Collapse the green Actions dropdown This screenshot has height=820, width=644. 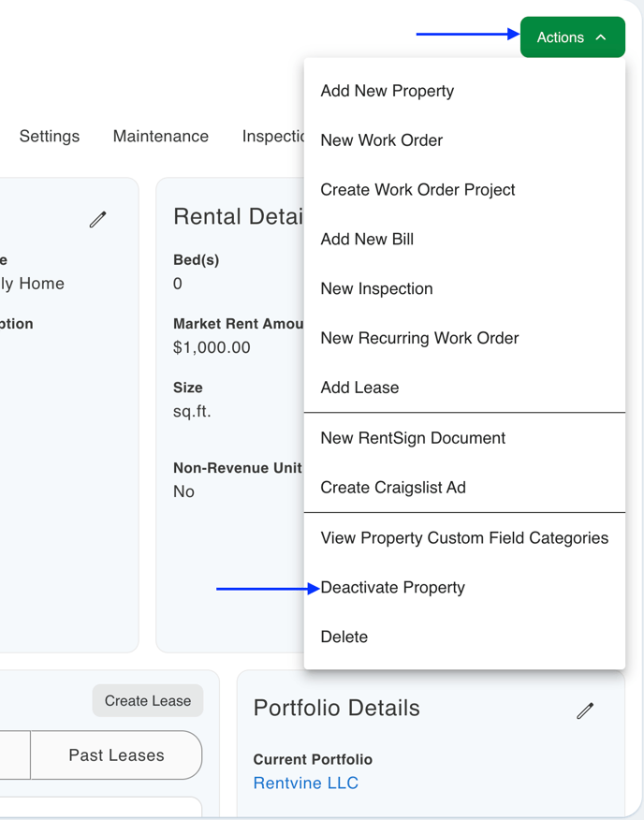coord(572,37)
